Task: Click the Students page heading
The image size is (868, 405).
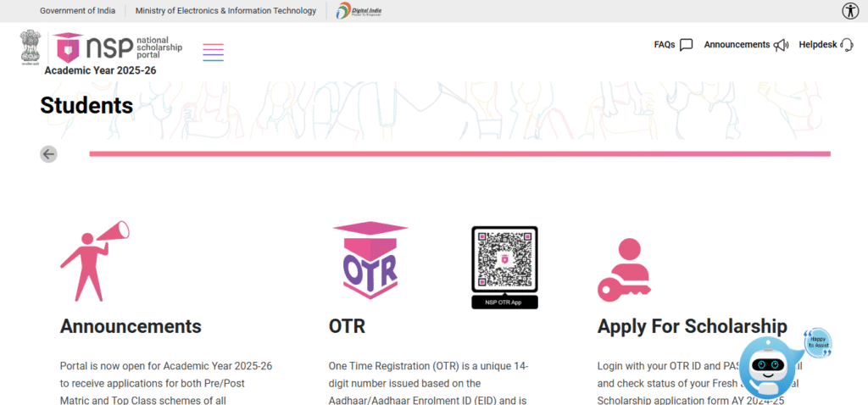Action: (x=86, y=105)
